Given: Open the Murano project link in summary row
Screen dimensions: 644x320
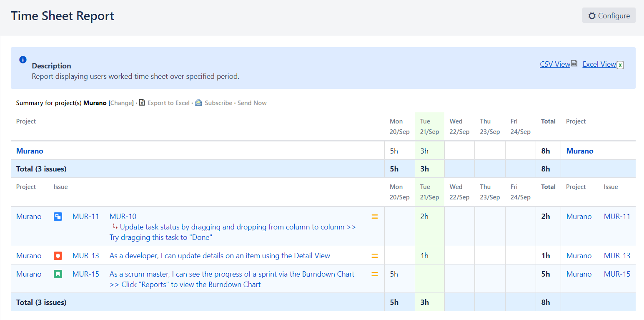Looking at the screenshot, I should (30, 151).
